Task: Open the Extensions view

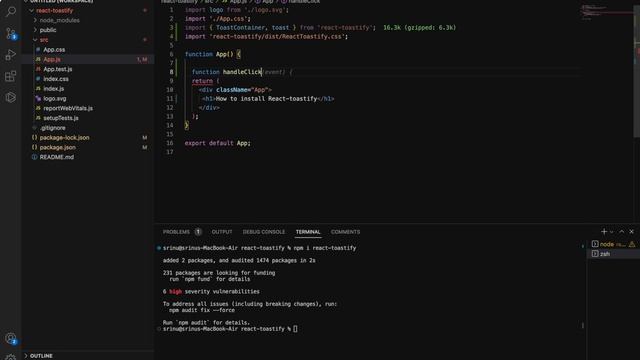Action: (11, 76)
